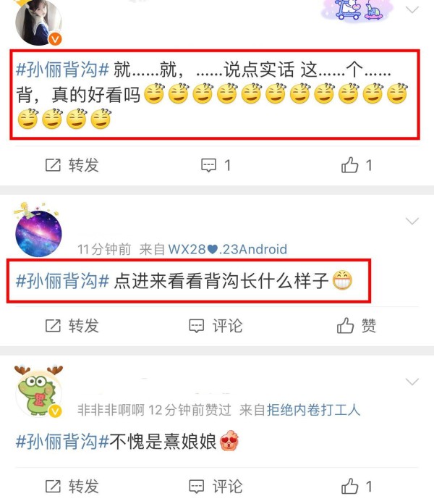
Task: Tap the repost icon on the first post
Action: tap(53, 165)
